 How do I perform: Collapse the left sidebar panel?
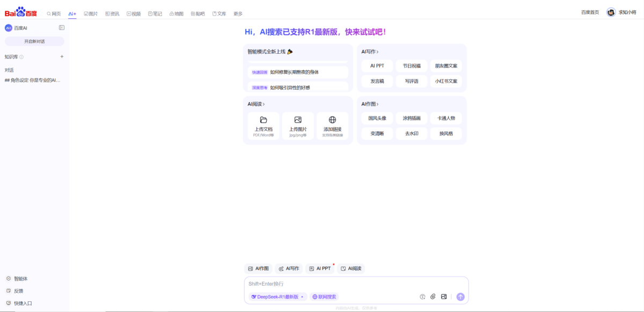pos(62,27)
